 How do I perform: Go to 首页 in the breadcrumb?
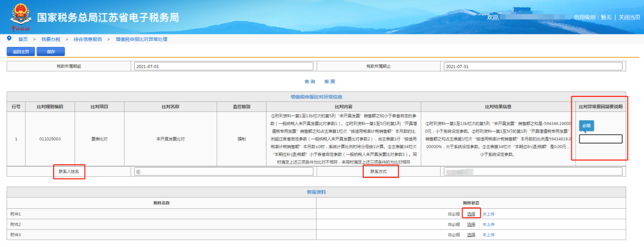[23, 39]
